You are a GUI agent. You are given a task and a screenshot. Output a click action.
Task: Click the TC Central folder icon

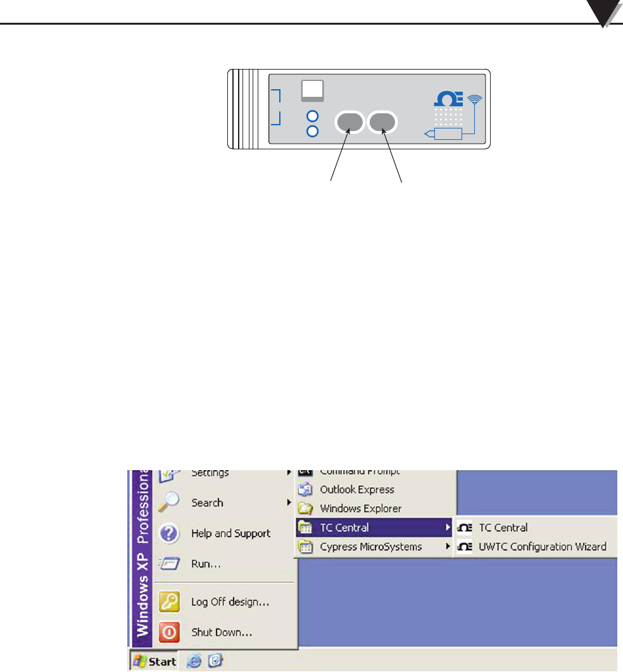(305, 528)
